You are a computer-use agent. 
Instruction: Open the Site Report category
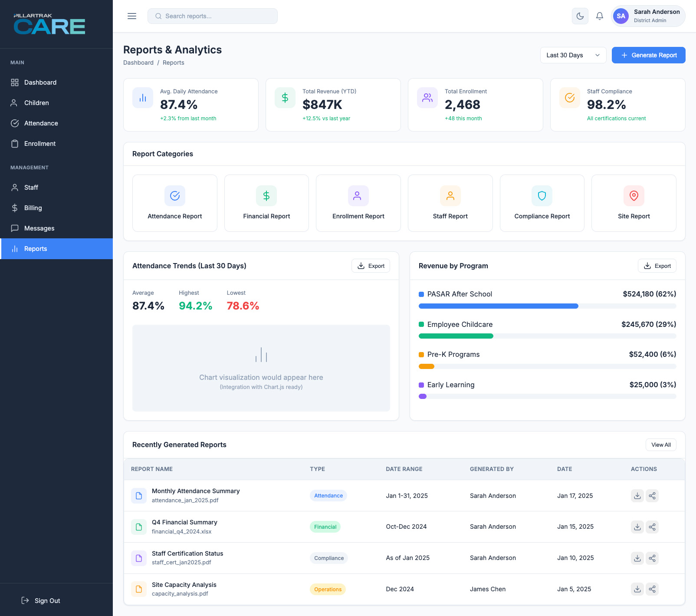634,203
